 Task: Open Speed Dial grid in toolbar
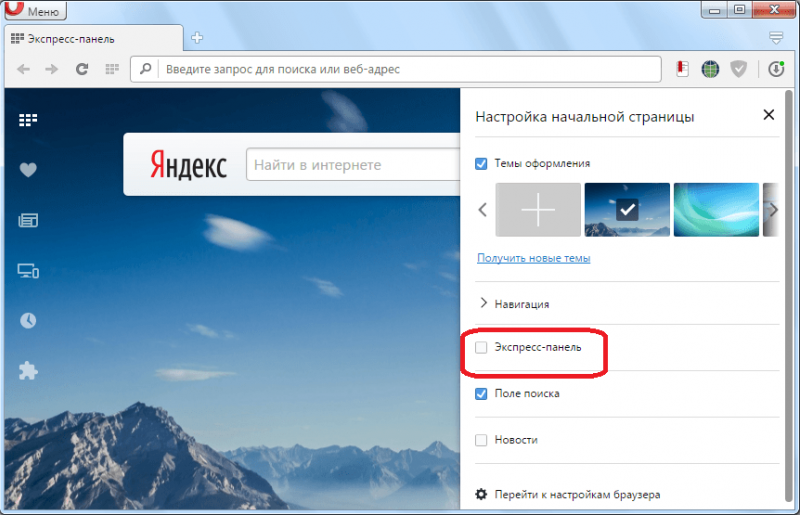(112, 69)
